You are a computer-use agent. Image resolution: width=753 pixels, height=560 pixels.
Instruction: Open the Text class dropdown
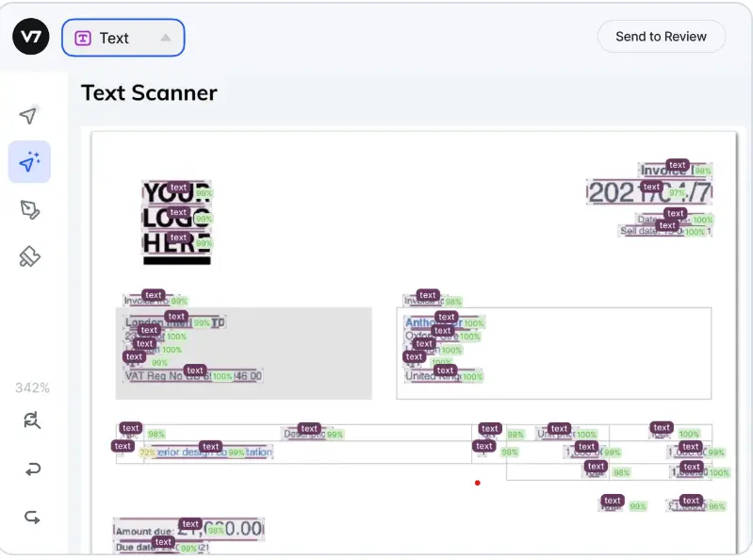(x=123, y=38)
